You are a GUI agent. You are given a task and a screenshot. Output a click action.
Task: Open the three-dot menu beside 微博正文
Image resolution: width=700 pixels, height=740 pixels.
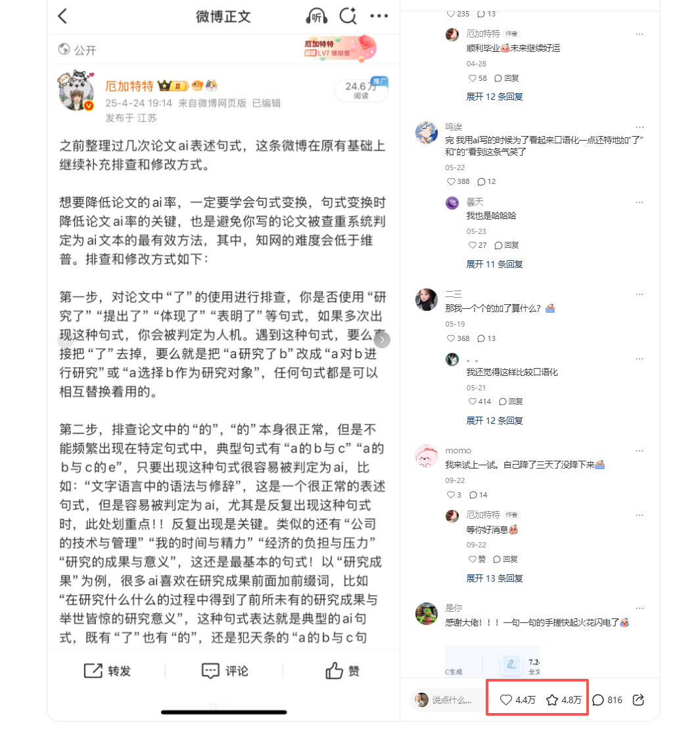point(379,16)
